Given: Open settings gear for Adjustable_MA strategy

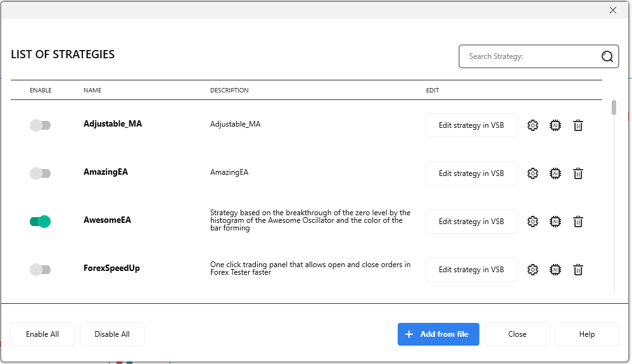Looking at the screenshot, I should pyautogui.click(x=533, y=125).
